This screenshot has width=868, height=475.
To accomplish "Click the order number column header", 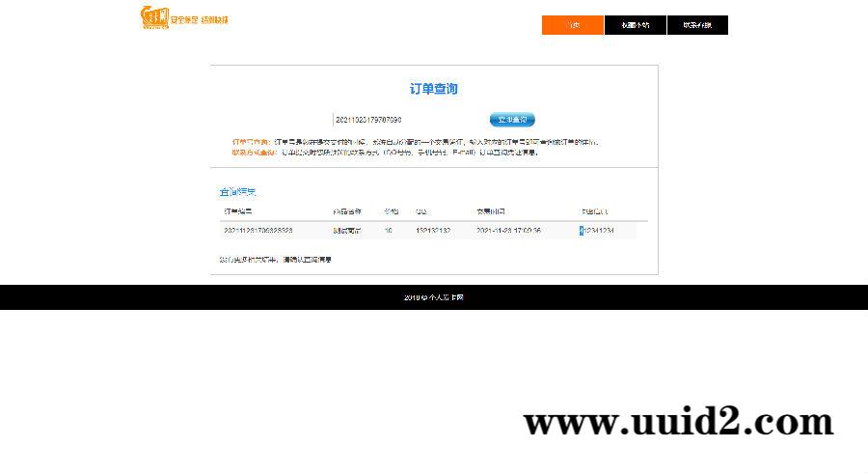I will click(x=238, y=211).
